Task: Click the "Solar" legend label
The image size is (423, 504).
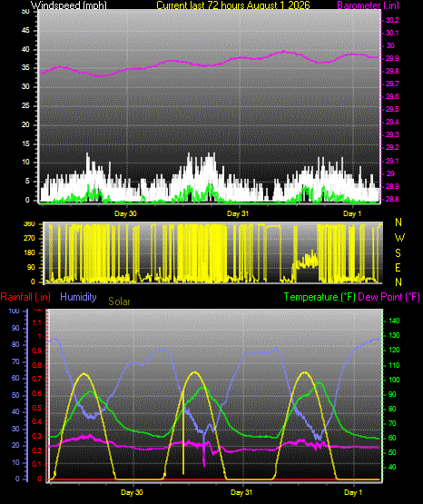Action: (x=119, y=301)
